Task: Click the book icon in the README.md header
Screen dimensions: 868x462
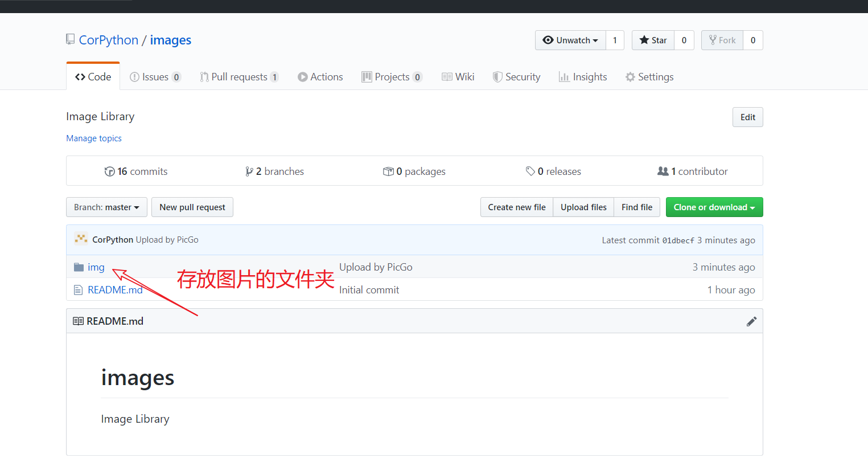Action: tap(78, 321)
